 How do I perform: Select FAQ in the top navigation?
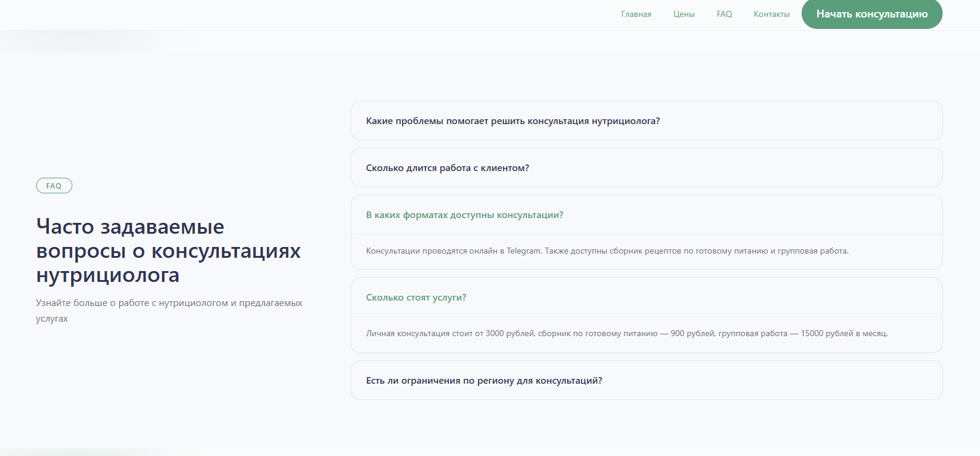click(x=724, y=14)
